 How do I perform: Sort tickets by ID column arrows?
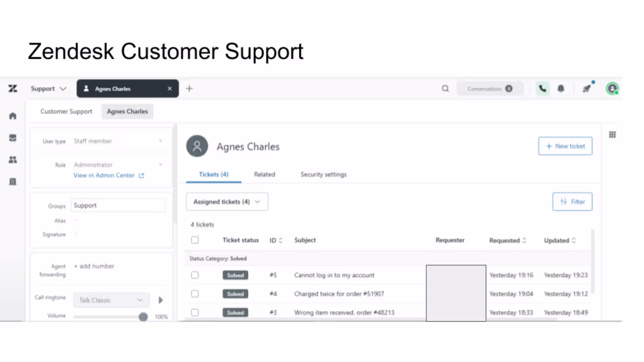pos(280,240)
